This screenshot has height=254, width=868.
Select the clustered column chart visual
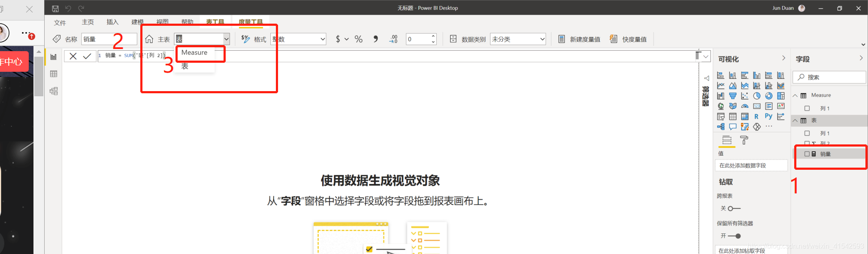[757, 75]
